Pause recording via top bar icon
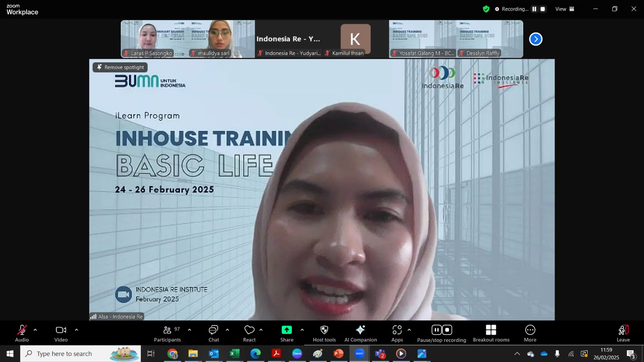The height and width of the screenshot is (362, 644). [x=534, y=9]
